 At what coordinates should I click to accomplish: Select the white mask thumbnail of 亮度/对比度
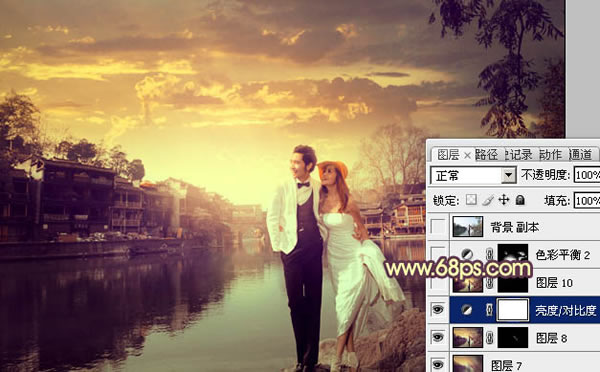pos(512,310)
